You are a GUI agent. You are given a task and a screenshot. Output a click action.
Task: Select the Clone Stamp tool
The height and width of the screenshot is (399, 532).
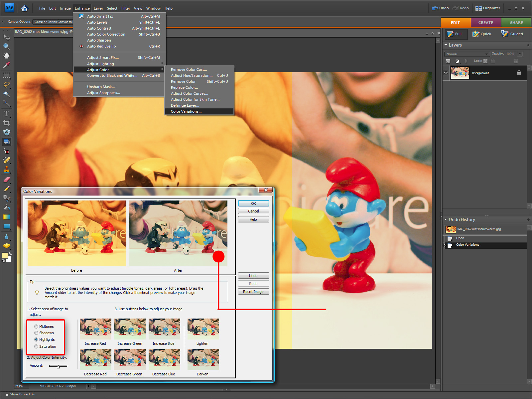tap(6, 170)
